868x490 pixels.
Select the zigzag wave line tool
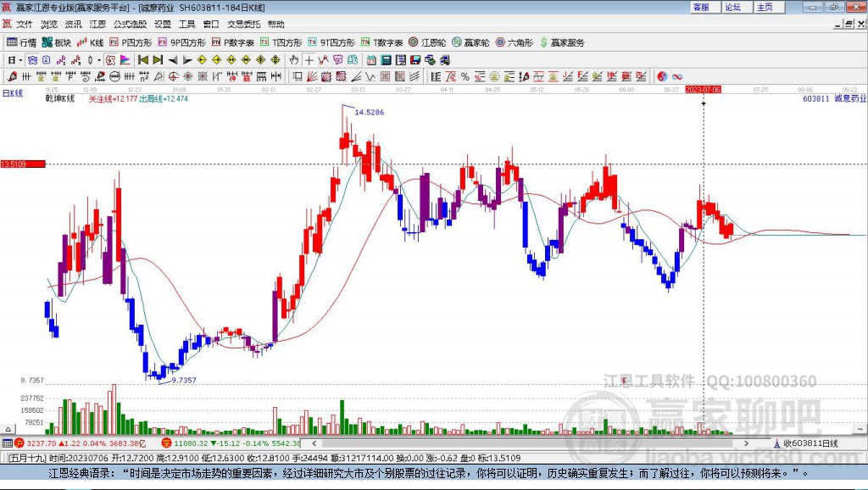coord(370,76)
